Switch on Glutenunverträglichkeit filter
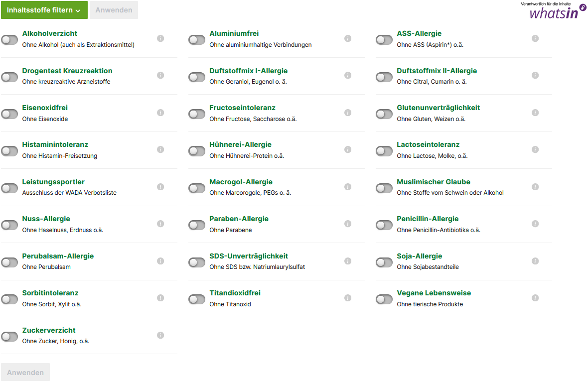Image resolution: width=588 pixels, height=382 pixels. (384, 114)
